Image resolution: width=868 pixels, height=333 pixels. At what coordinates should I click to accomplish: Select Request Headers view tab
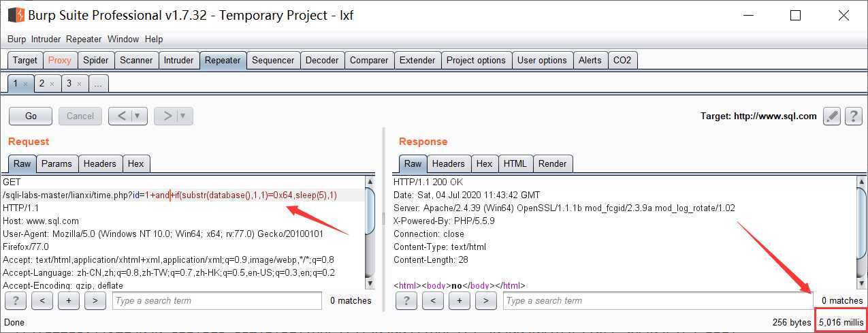tap(100, 163)
